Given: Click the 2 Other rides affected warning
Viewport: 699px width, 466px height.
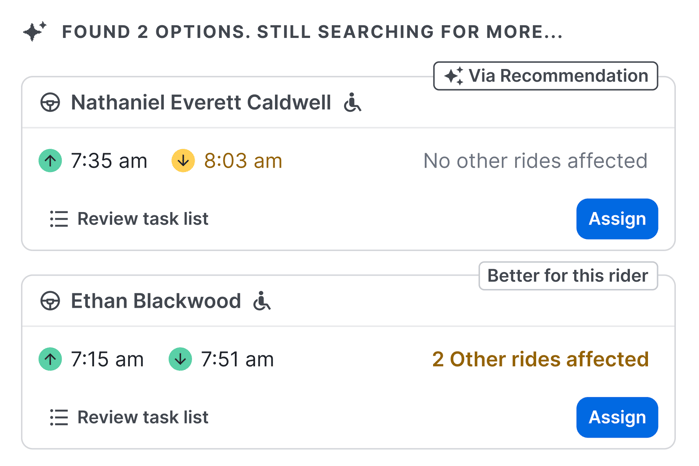Looking at the screenshot, I should (540, 359).
